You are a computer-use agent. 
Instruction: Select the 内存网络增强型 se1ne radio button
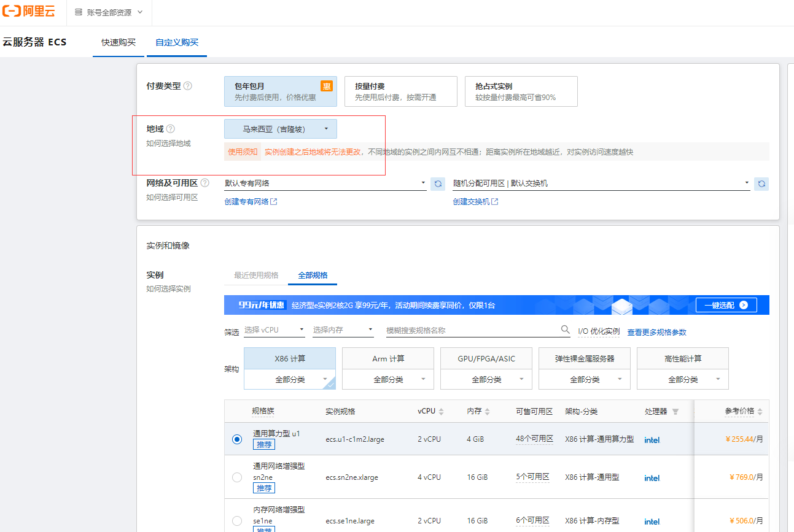pyautogui.click(x=237, y=521)
